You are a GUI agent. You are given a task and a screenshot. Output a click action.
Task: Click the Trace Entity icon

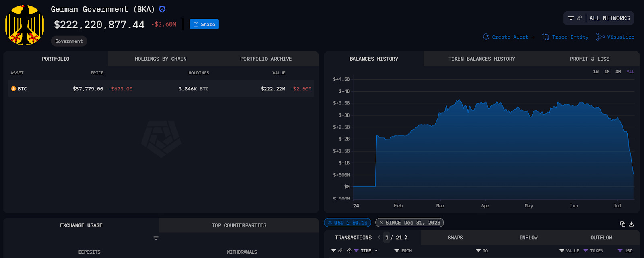click(x=545, y=37)
